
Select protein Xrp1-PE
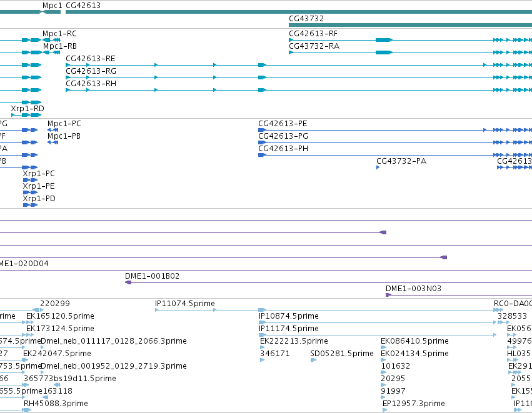coord(39,186)
